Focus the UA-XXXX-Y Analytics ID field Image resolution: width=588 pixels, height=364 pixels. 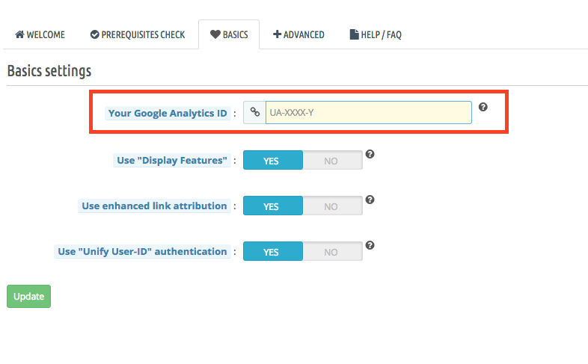(x=369, y=112)
